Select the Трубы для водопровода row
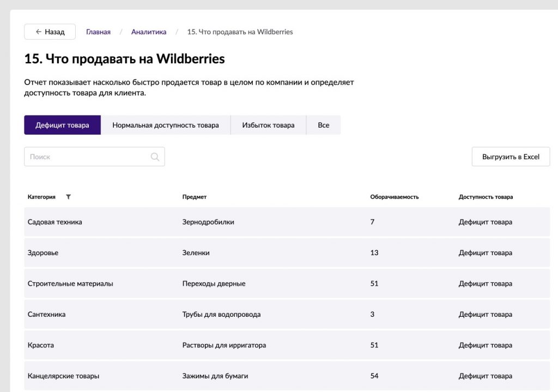The image size is (558, 392). coord(287,315)
